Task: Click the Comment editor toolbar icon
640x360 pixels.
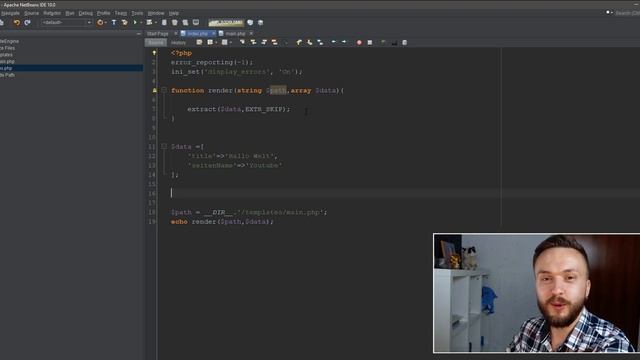Action: pos(383,42)
